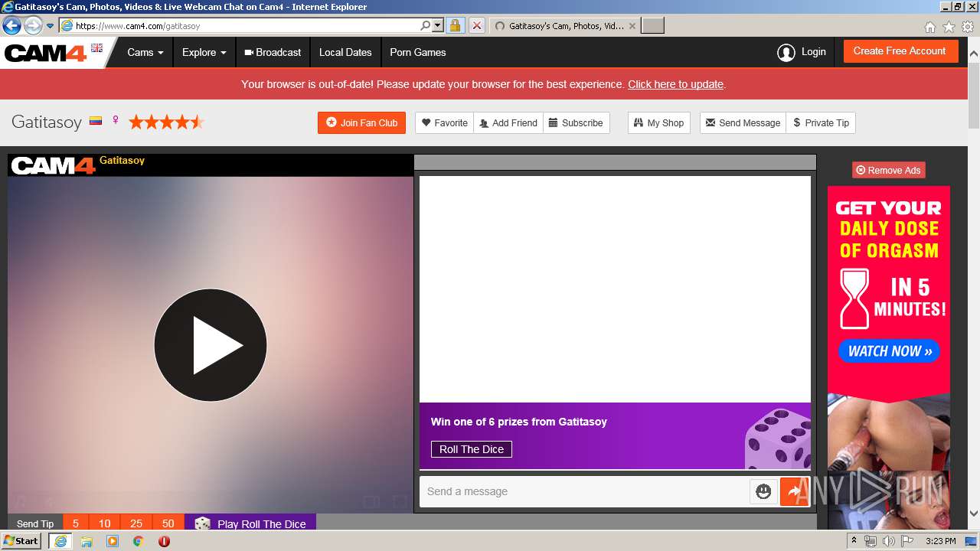
Task: Click the CAM4 logo in header
Action: pos(46,53)
